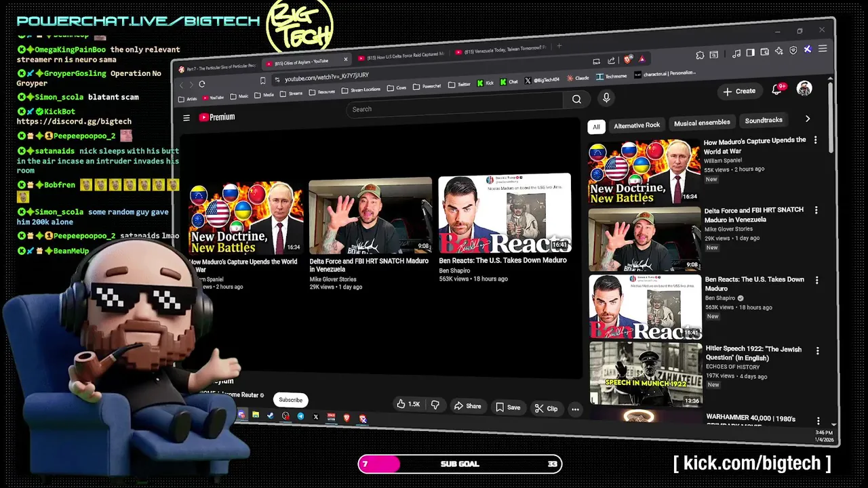Click the bookmark icon in address bar
Viewport: 868px width, 488px height.
point(262,81)
